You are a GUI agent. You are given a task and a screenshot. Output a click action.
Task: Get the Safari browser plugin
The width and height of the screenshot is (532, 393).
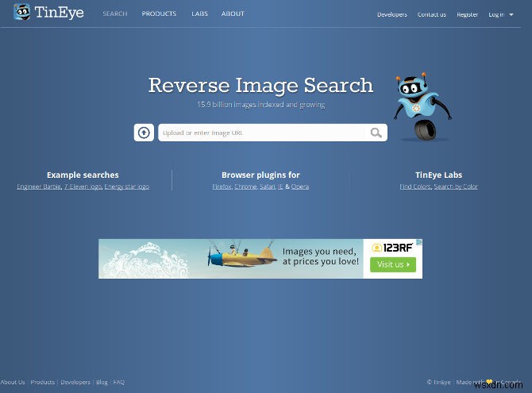coord(268,187)
